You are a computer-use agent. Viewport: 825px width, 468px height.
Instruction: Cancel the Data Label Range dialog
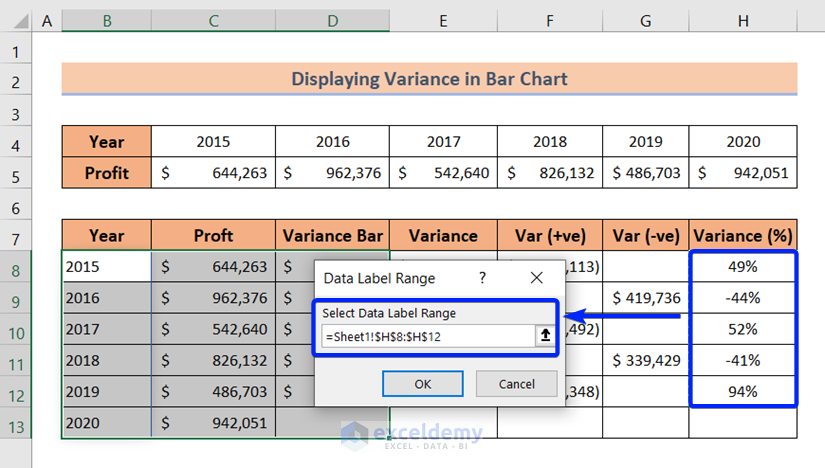tap(517, 384)
